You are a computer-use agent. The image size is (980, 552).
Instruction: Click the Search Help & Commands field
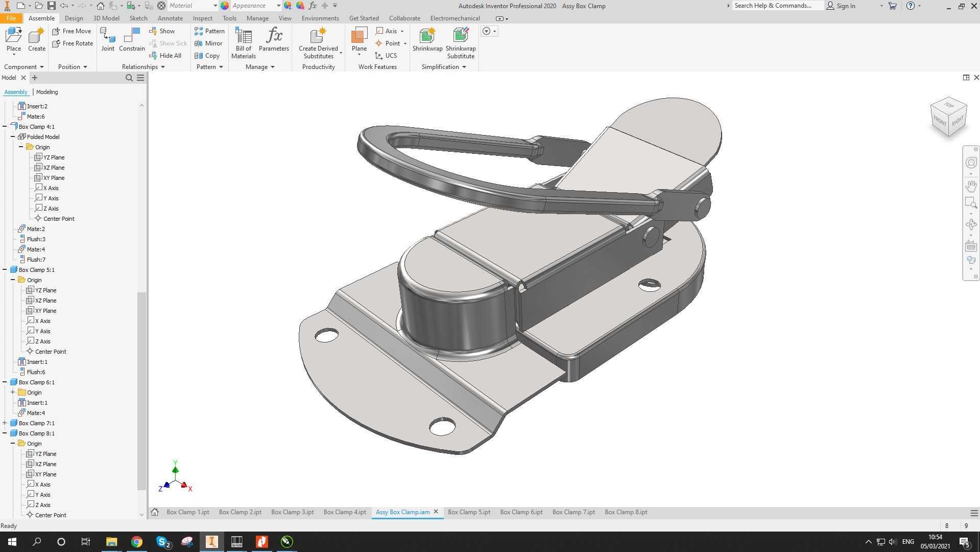pyautogui.click(x=778, y=6)
